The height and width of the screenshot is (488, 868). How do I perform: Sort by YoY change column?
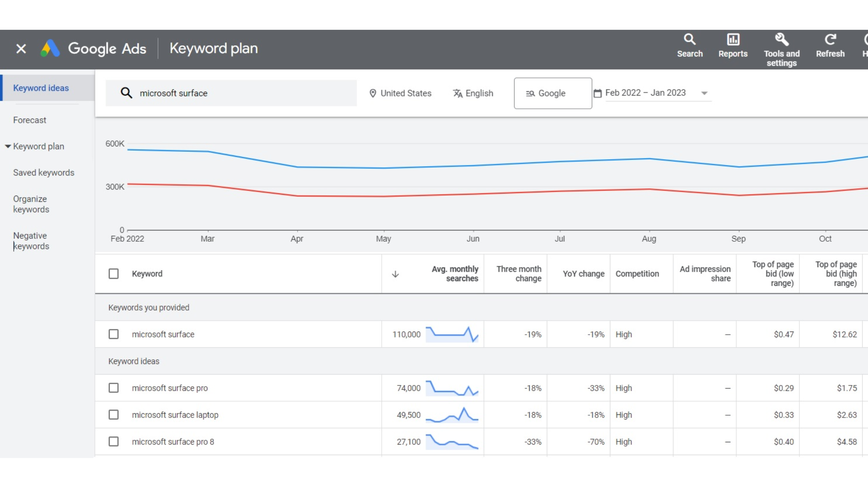(583, 274)
